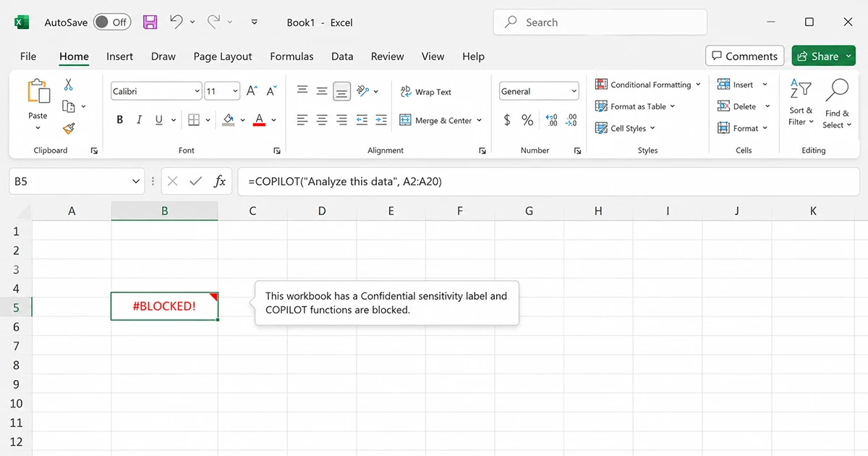Image resolution: width=868 pixels, height=456 pixels.
Task: Open Font settings dialog launcher
Action: [277, 151]
